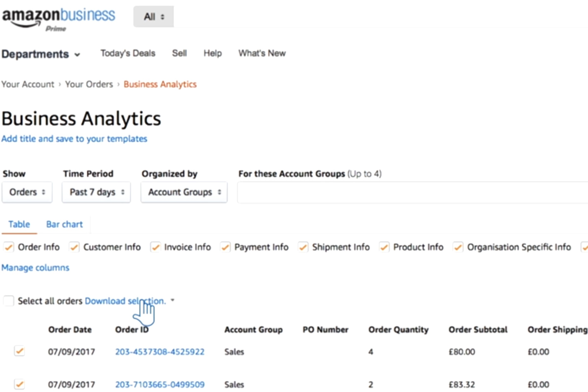The width and height of the screenshot is (588, 392).
Task: Open Today's Deals from the navigation
Action: coord(128,53)
